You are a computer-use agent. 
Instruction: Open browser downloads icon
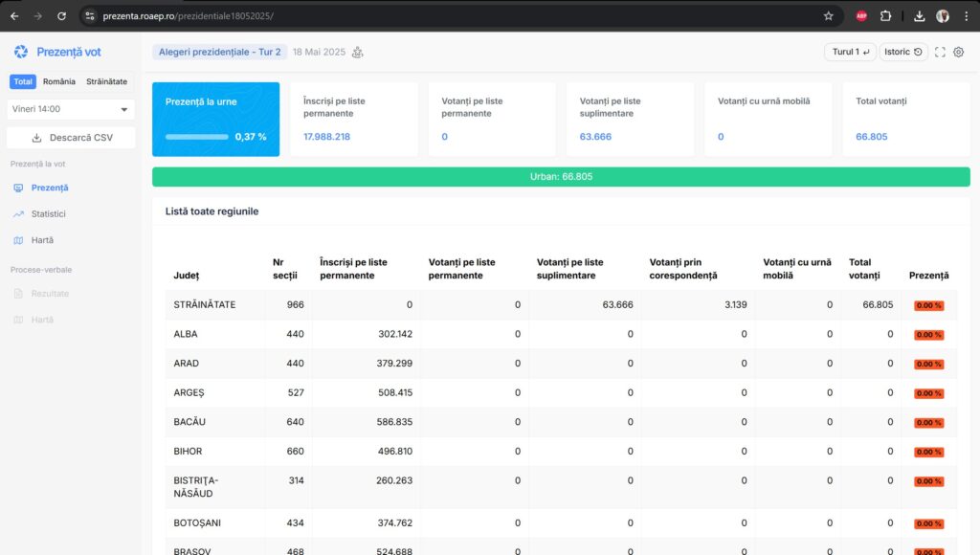click(x=919, y=16)
